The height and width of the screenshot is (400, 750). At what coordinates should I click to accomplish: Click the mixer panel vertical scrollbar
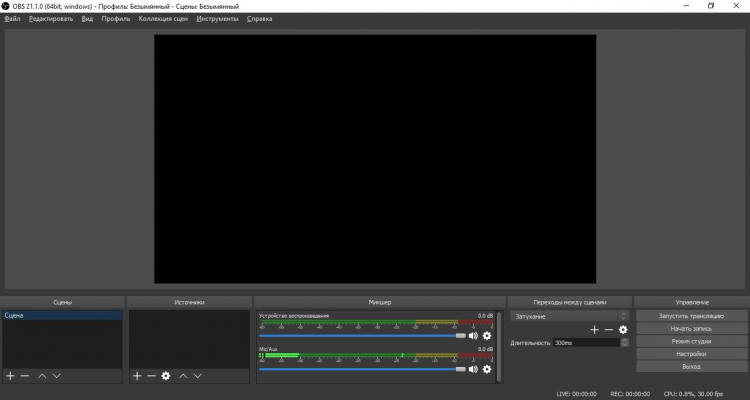(x=499, y=347)
